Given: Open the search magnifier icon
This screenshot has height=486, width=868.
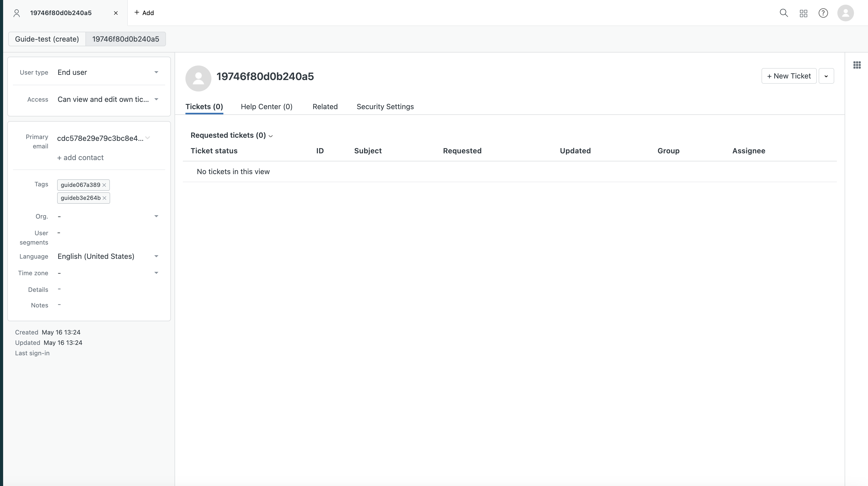Looking at the screenshot, I should pos(784,13).
